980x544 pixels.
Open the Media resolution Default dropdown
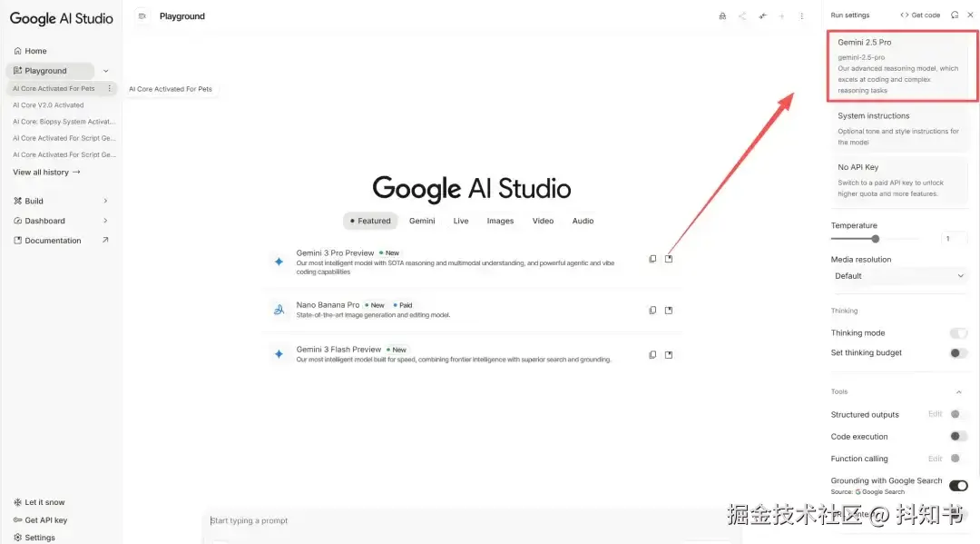click(x=898, y=276)
